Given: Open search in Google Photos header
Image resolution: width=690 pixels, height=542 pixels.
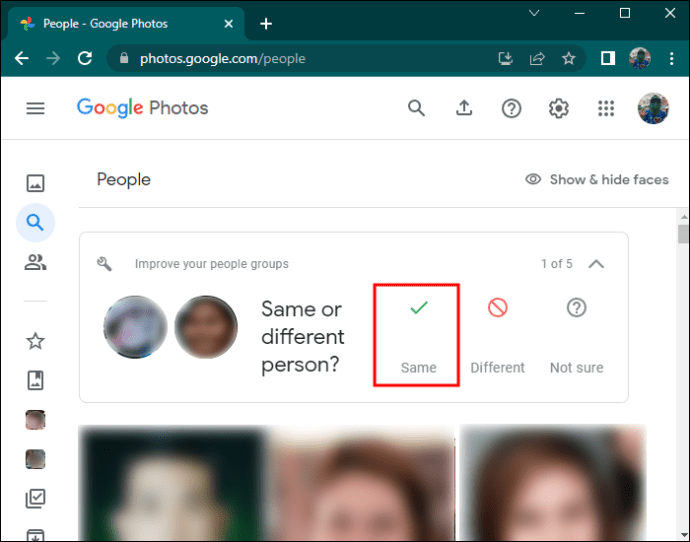Looking at the screenshot, I should pos(416,108).
